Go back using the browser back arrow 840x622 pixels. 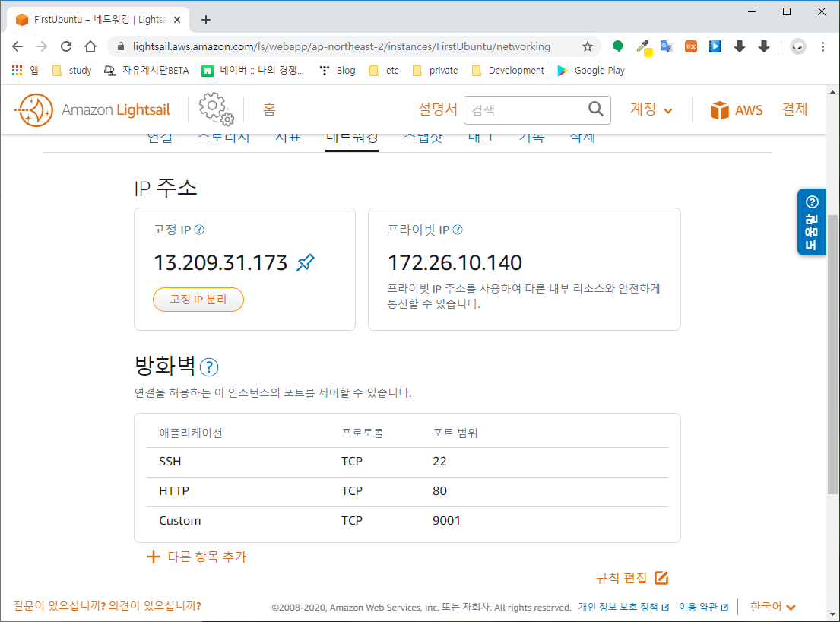coord(17,46)
